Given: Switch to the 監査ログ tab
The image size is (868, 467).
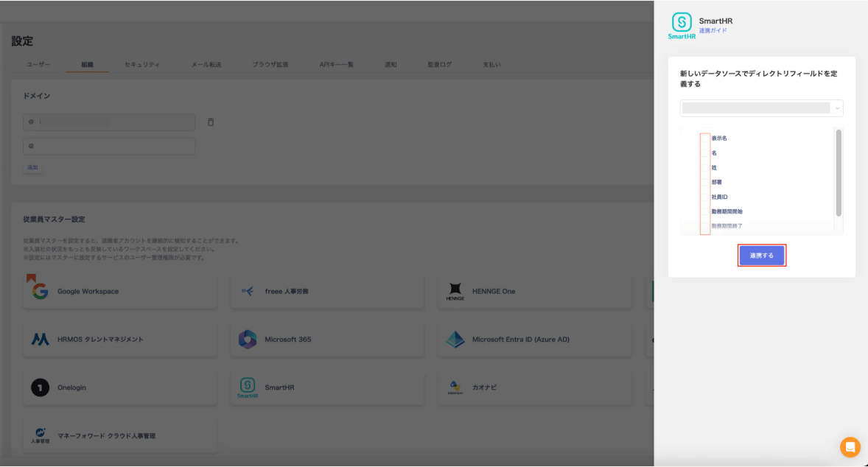Looking at the screenshot, I should pos(440,65).
